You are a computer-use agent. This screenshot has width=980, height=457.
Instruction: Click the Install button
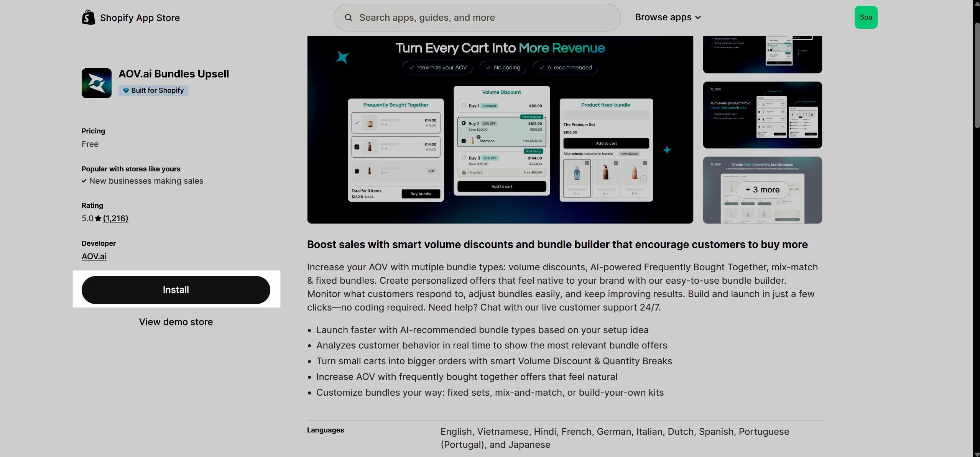[176, 290]
